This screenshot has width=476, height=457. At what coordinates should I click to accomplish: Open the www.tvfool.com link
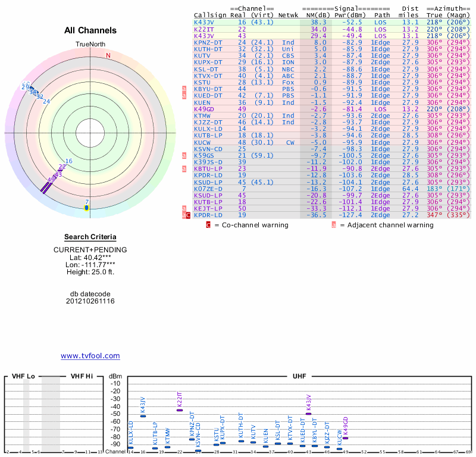click(90, 356)
